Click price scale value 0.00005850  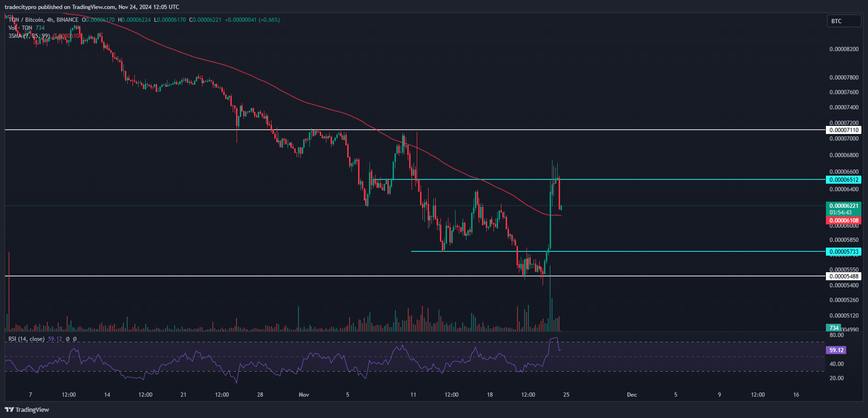coord(844,240)
